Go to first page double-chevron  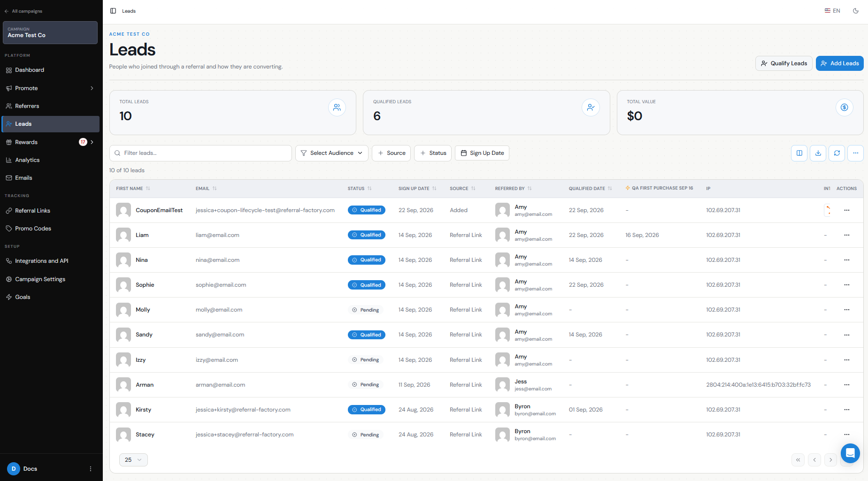click(798, 460)
